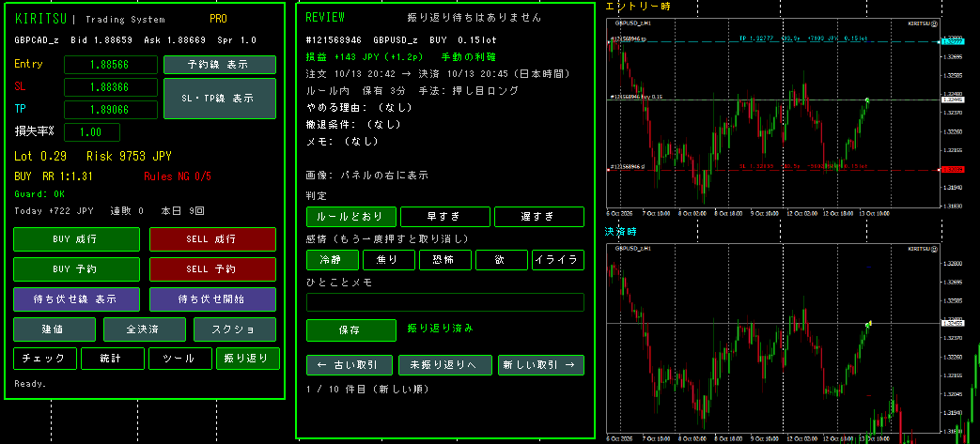
Task: Open the チェック checklist tab
Action: [x=45, y=359]
